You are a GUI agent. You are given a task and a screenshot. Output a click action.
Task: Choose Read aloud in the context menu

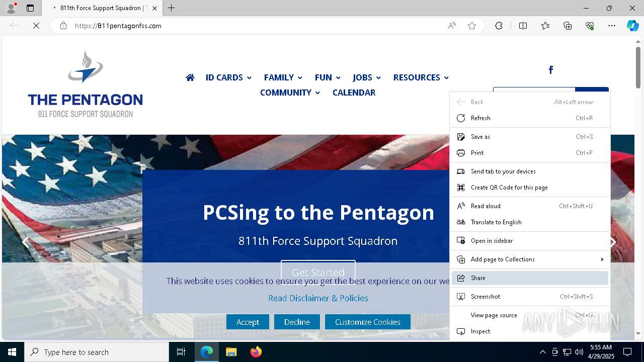click(530, 206)
